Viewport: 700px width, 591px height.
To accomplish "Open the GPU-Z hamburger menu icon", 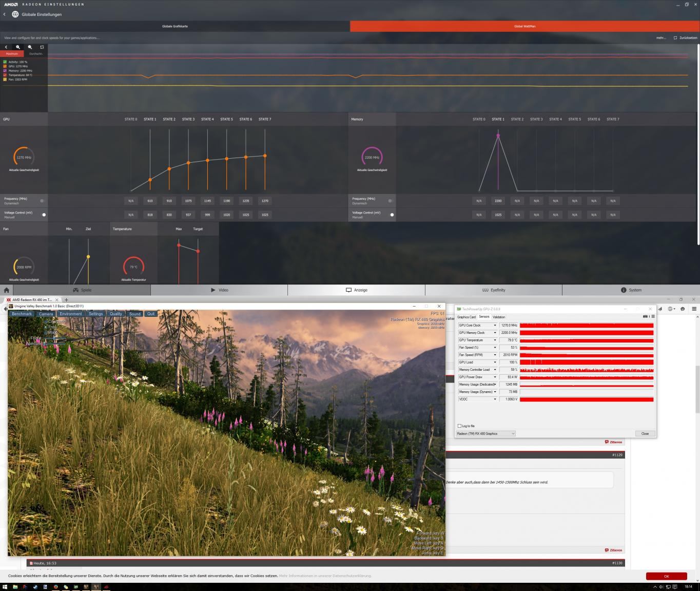I will click(x=653, y=316).
